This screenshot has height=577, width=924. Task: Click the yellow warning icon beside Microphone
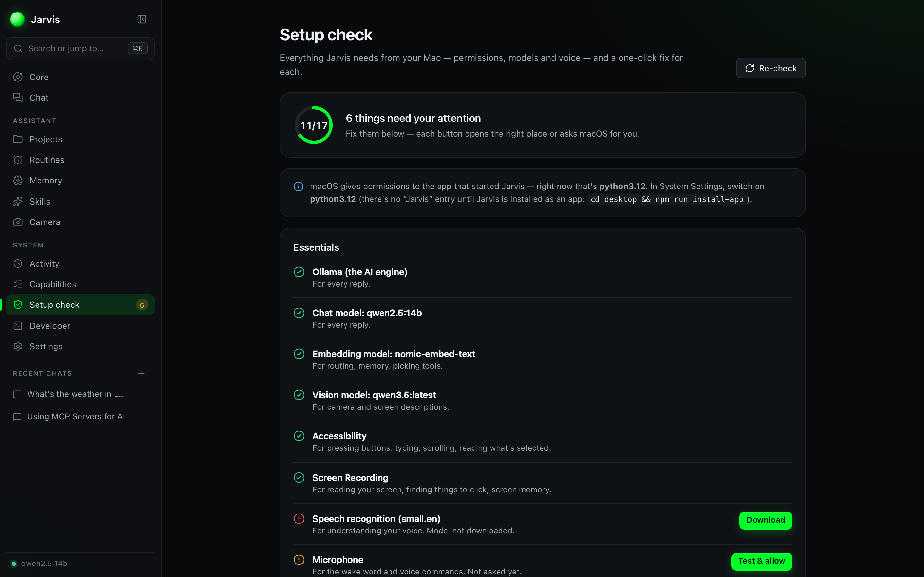(x=299, y=559)
